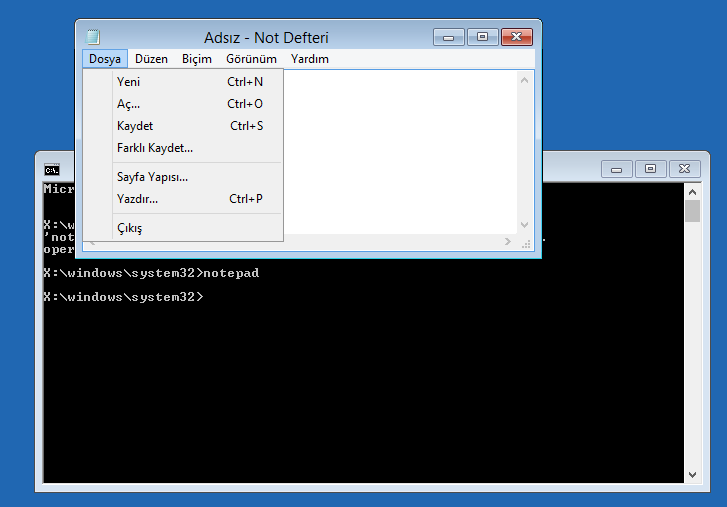Click the 'X:\windows\system32>notepad' line
This screenshot has height=507, width=727.
pyautogui.click(x=151, y=273)
